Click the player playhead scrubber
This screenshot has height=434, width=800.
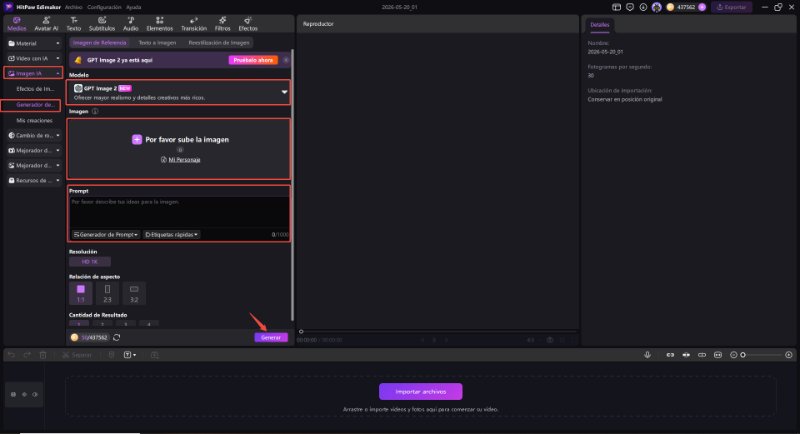301,331
